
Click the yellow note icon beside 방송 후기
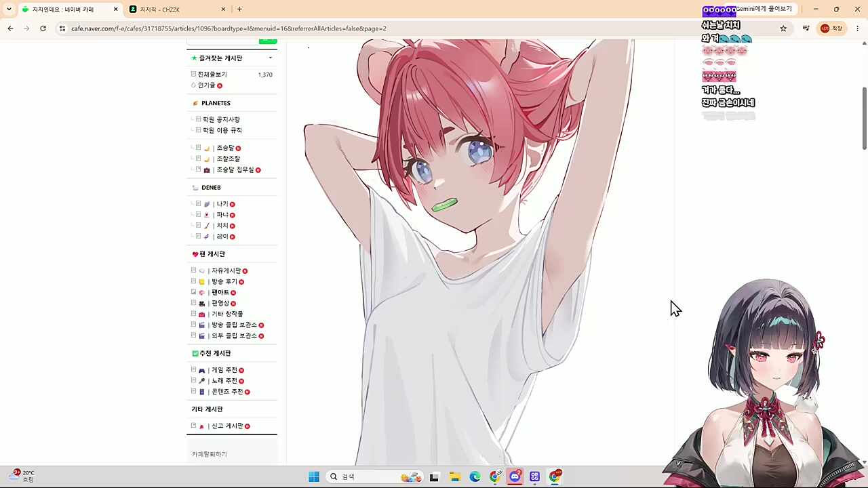tap(201, 282)
